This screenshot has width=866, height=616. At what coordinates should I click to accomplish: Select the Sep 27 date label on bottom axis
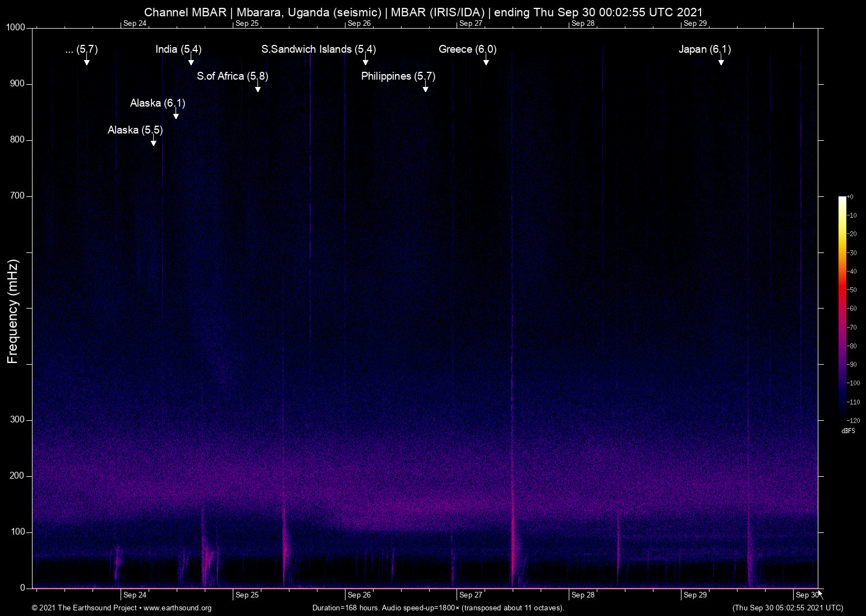[x=469, y=595]
